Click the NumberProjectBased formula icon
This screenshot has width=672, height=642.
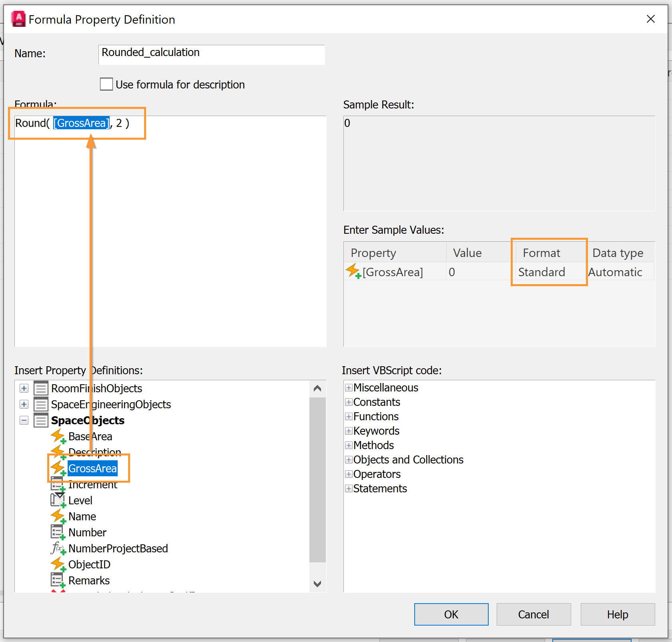tap(58, 548)
